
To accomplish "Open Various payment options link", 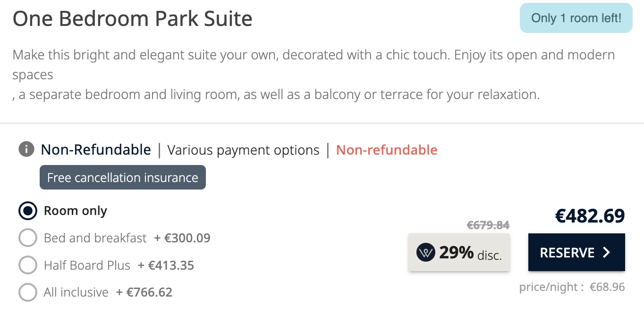I will click(x=244, y=150).
